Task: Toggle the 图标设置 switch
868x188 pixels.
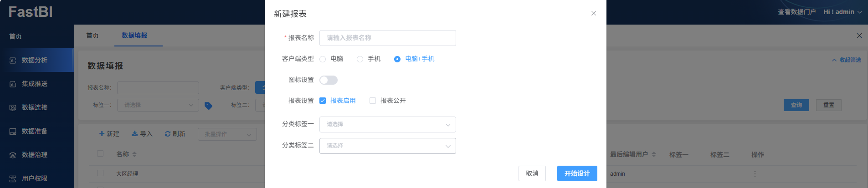Action: pyautogui.click(x=328, y=80)
